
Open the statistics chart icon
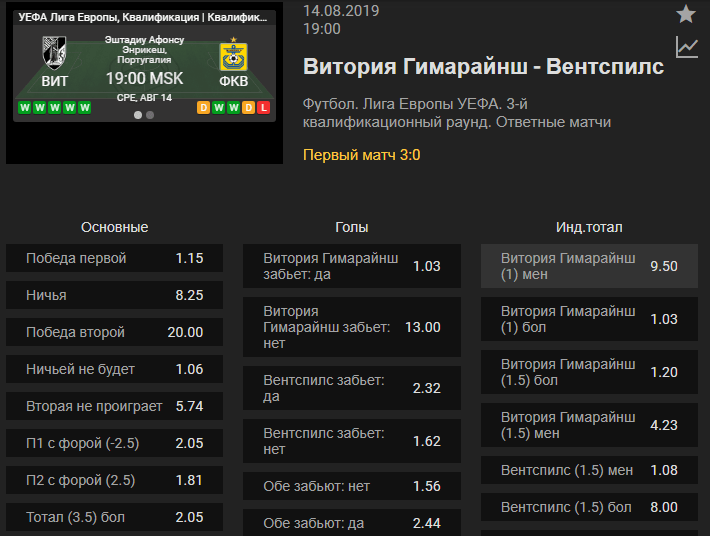[686, 47]
